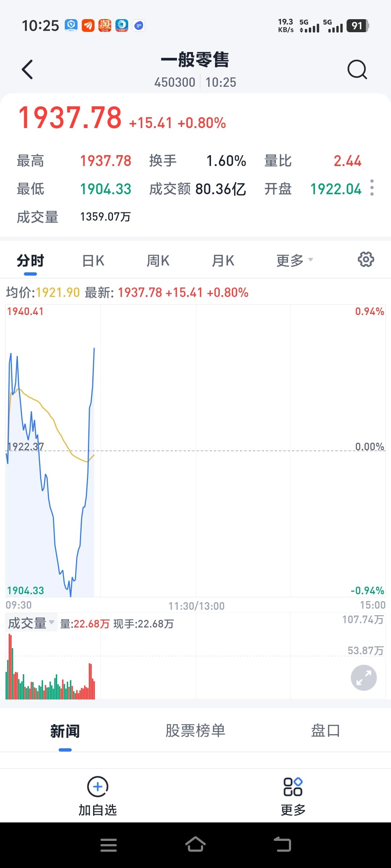Switch to the 日K tab
The height and width of the screenshot is (868, 391).
pyautogui.click(x=93, y=260)
